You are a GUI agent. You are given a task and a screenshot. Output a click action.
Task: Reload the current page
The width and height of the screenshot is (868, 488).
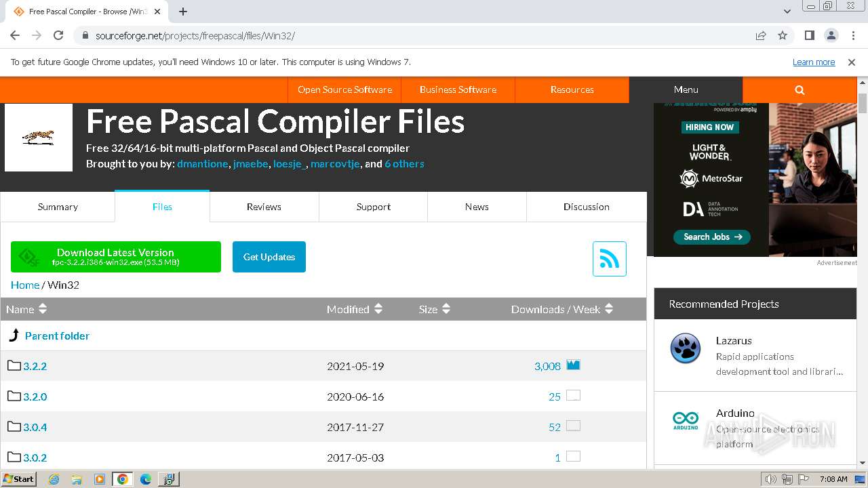point(58,35)
